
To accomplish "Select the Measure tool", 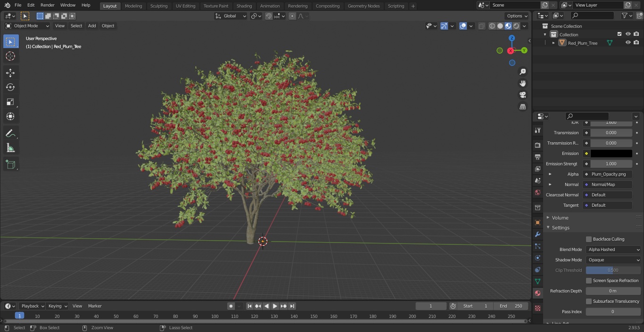I will click(x=10, y=148).
